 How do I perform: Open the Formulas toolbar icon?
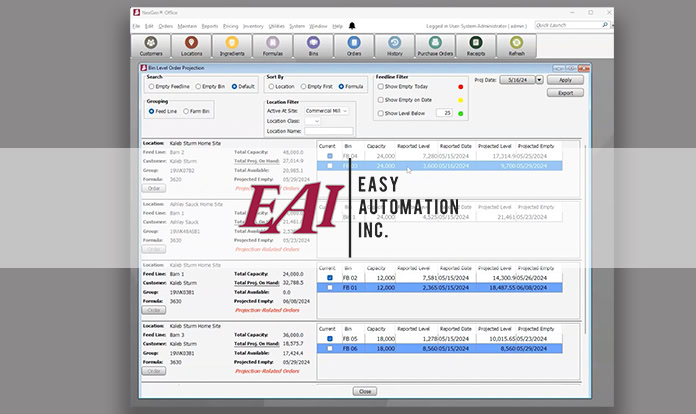[x=273, y=46]
